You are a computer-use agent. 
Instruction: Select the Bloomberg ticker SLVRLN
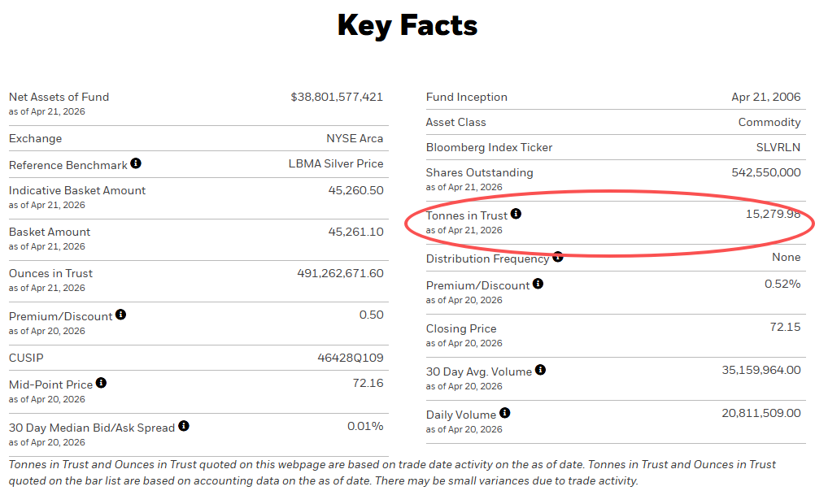pyautogui.click(x=778, y=148)
